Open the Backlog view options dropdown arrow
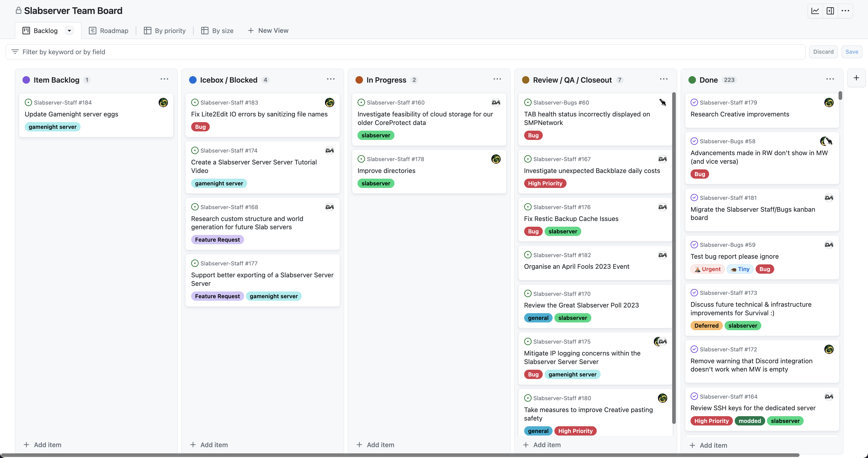Viewport: 868px width, 458px height. [x=69, y=31]
